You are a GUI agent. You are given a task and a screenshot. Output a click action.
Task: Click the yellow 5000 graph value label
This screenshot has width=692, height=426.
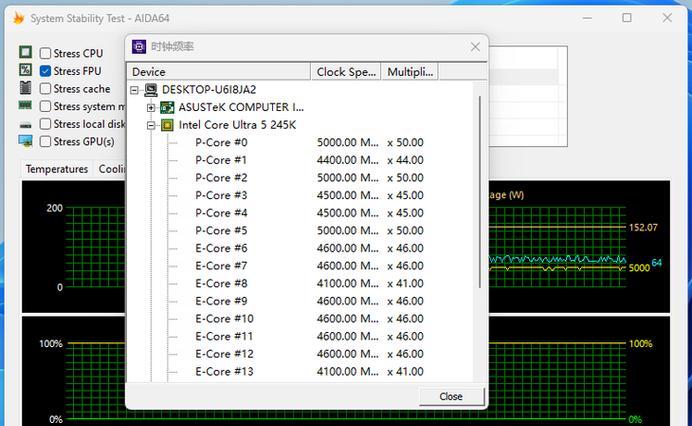pyautogui.click(x=639, y=268)
